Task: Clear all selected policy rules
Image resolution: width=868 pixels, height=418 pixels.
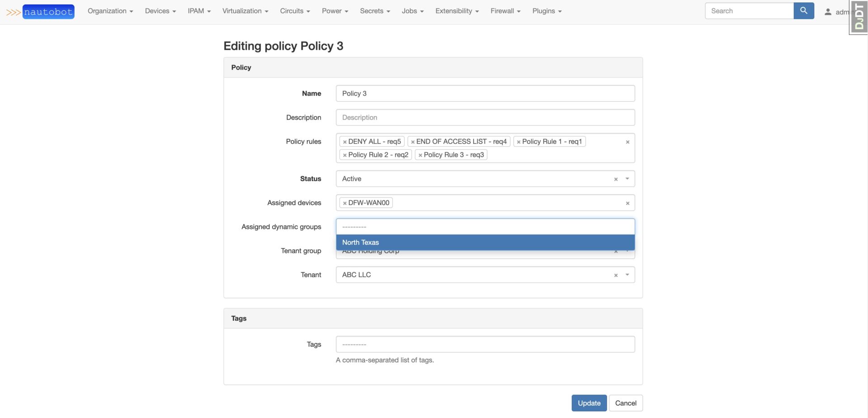Action: click(627, 142)
